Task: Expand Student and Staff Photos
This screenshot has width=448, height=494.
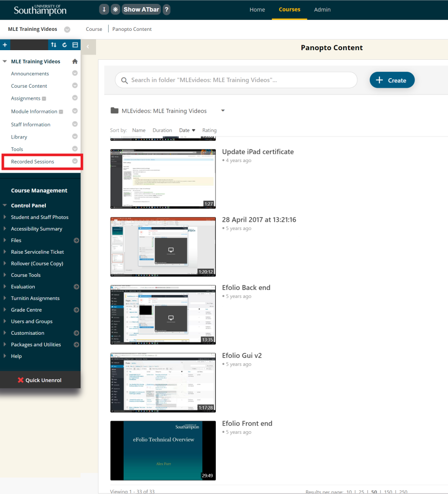Action: (x=5, y=217)
